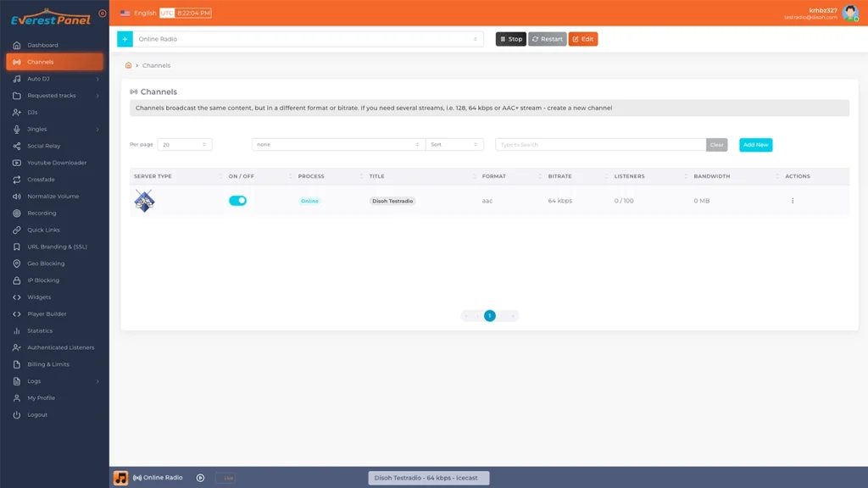Click the cyan plus button beside Online Radio
Screen dimensions: 868x488
(x=125, y=39)
